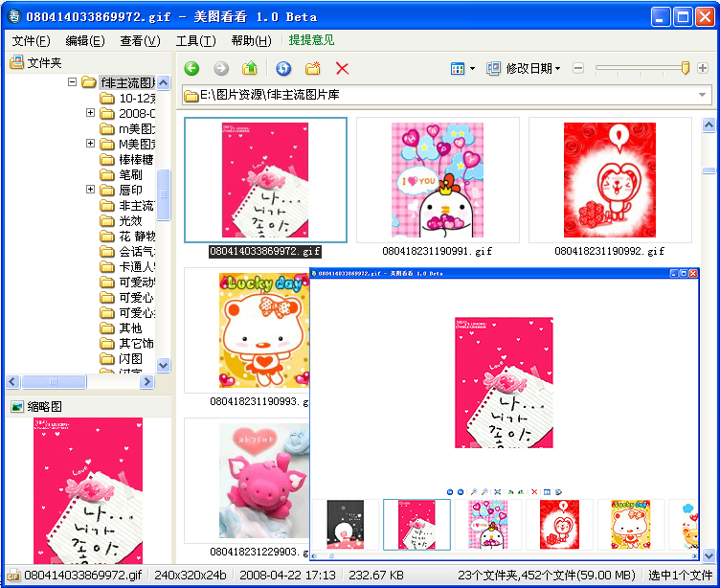
Task: Click the last icon in the viewer toolbar
Action: click(x=558, y=492)
